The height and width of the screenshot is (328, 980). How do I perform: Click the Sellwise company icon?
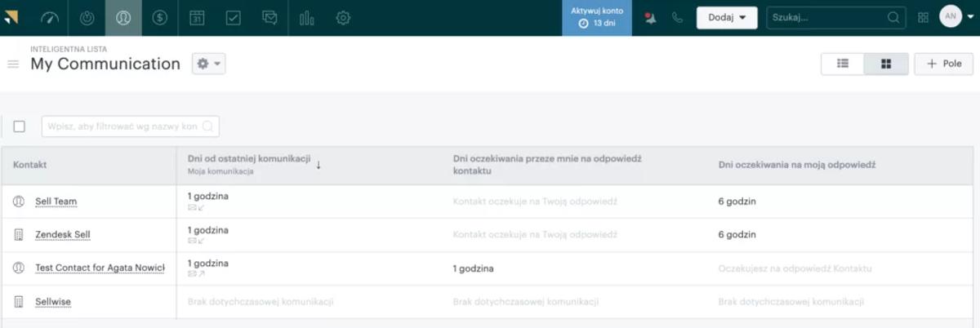20,302
